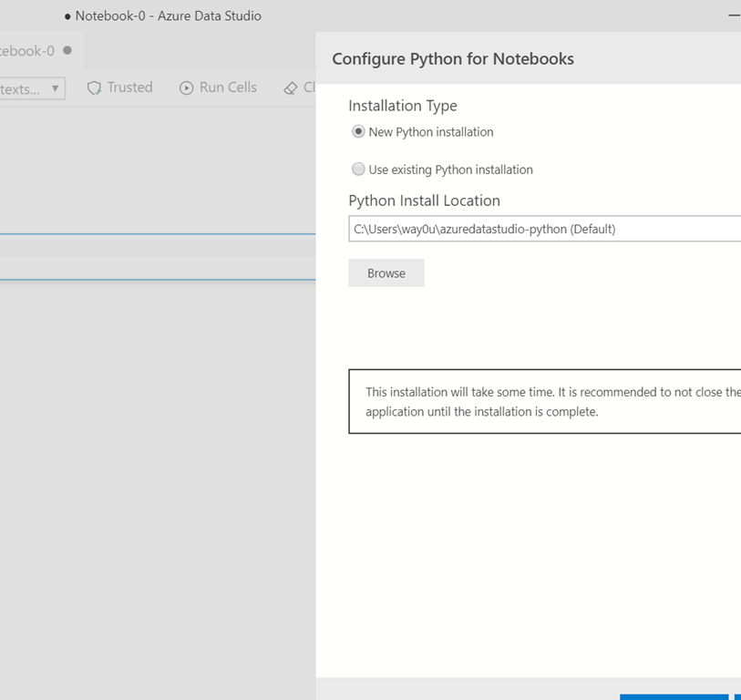Click the dirty indicator dot in window title
741x700 pixels.
(x=68, y=16)
